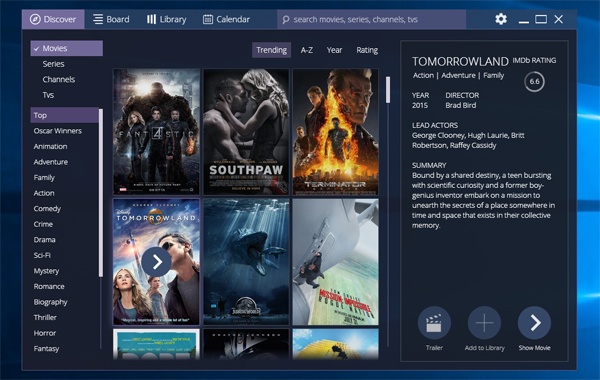Open the Discover compass tab
This screenshot has width=600, height=380.
click(x=53, y=19)
